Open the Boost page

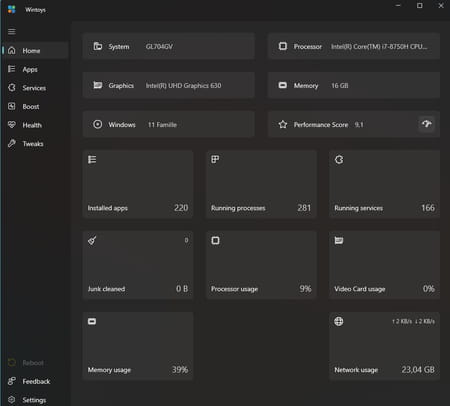click(x=35, y=107)
